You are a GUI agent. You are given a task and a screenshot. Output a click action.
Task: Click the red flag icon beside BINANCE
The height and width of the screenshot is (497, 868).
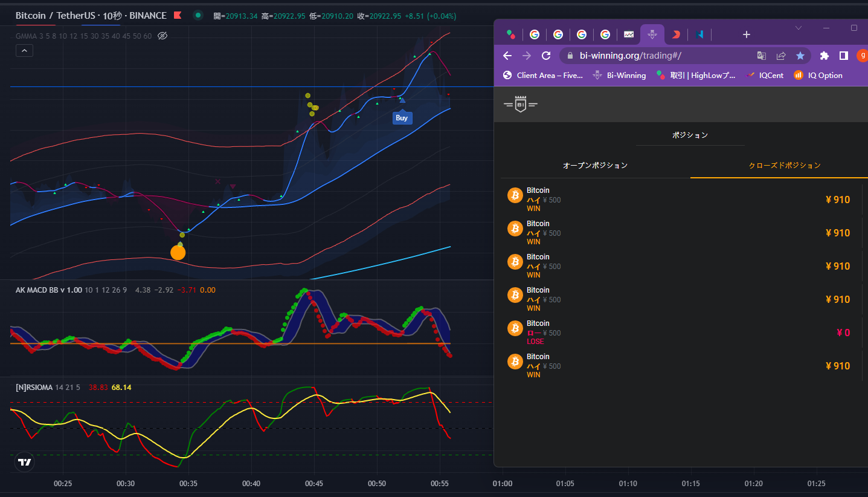178,15
